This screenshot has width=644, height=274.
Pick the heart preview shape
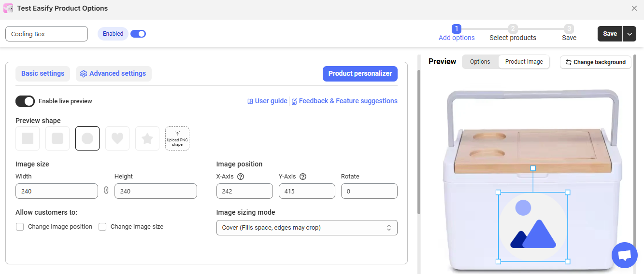tap(117, 138)
